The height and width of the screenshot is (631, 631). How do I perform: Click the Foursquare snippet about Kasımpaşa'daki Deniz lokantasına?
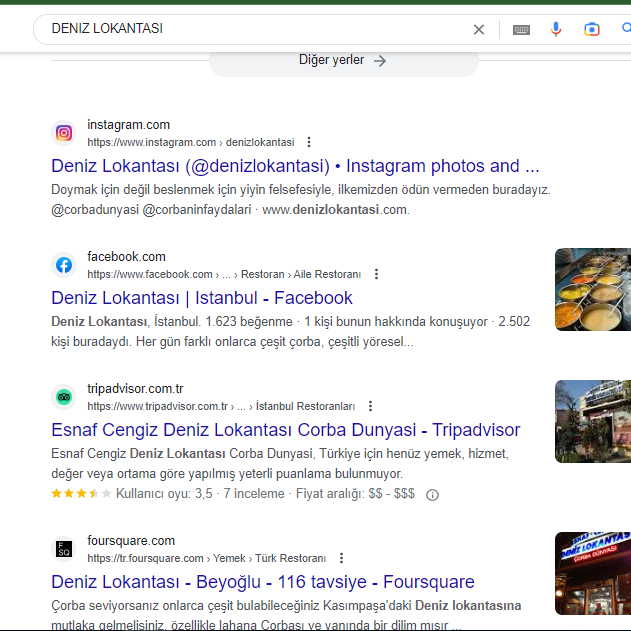coord(286,615)
